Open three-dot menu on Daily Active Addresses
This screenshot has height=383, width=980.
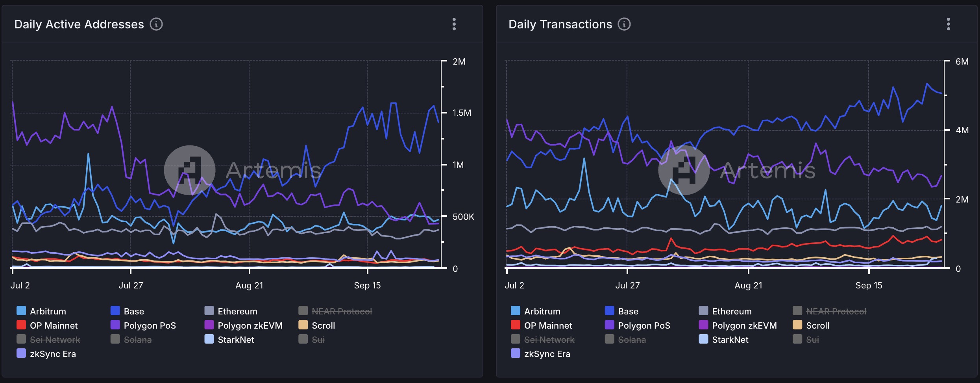tap(454, 24)
